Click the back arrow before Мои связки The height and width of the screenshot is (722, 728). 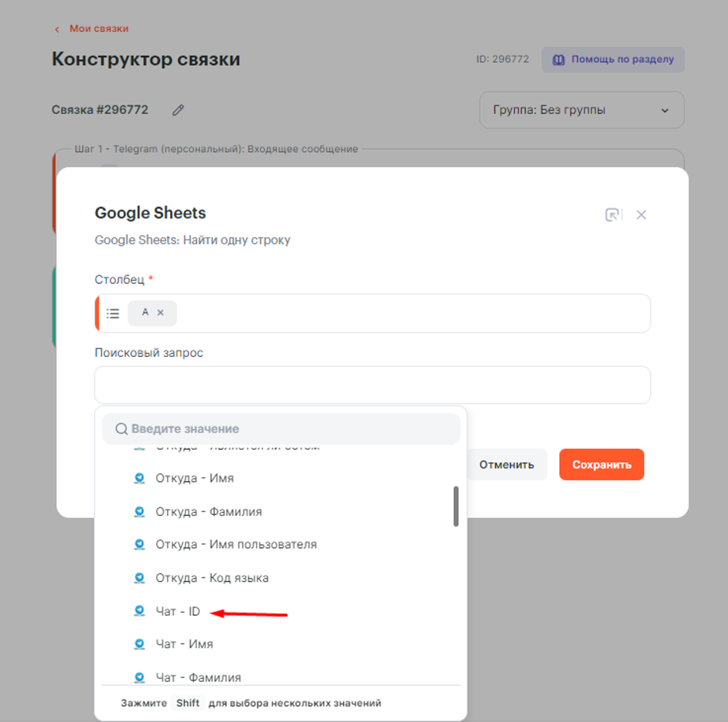point(57,29)
